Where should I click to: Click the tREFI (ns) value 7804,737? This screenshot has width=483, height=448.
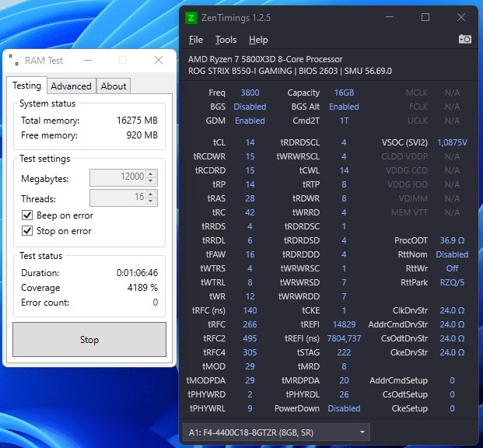344,338
